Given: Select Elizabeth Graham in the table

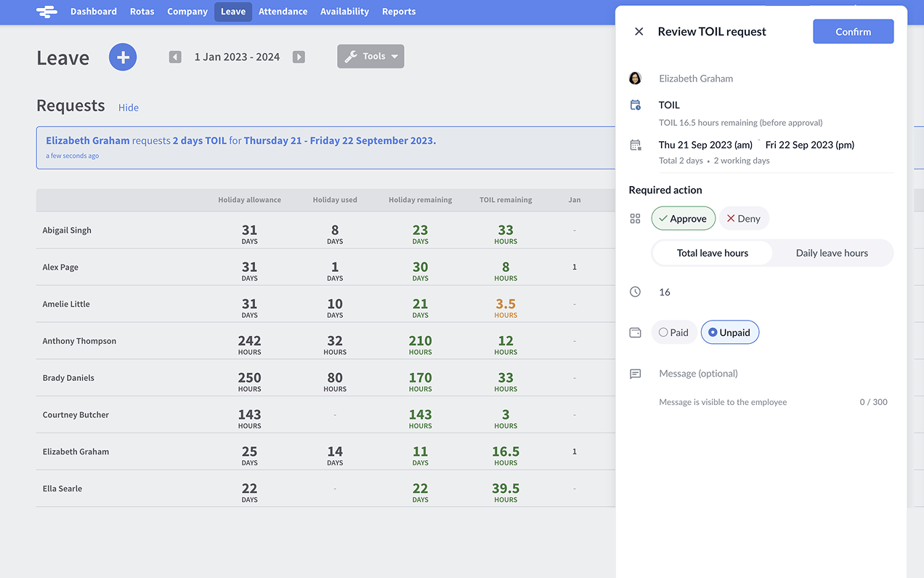Looking at the screenshot, I should 326,451.
